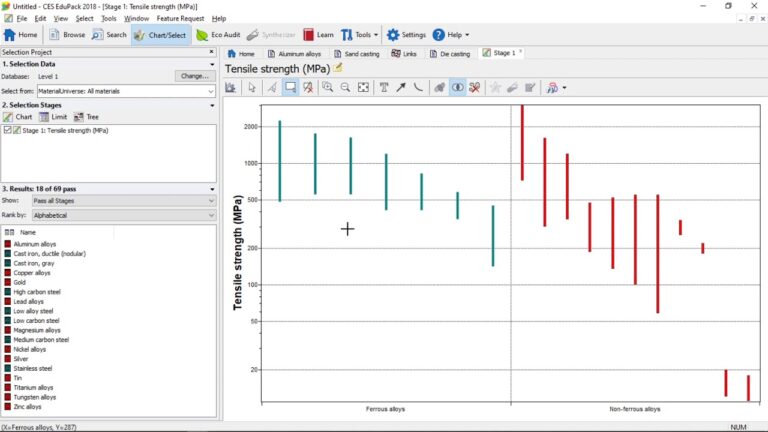Open Settings in the toolbar
This screenshot has height=432, width=768.
[407, 35]
